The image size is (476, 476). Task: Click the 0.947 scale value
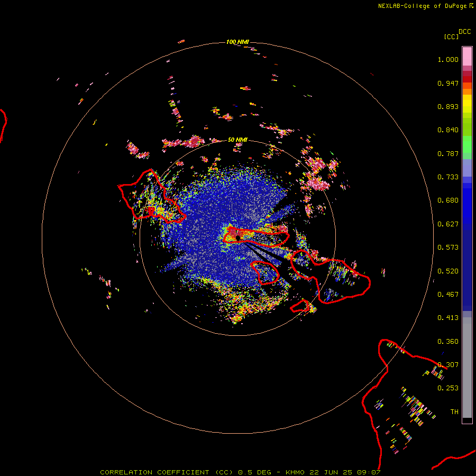448,83
